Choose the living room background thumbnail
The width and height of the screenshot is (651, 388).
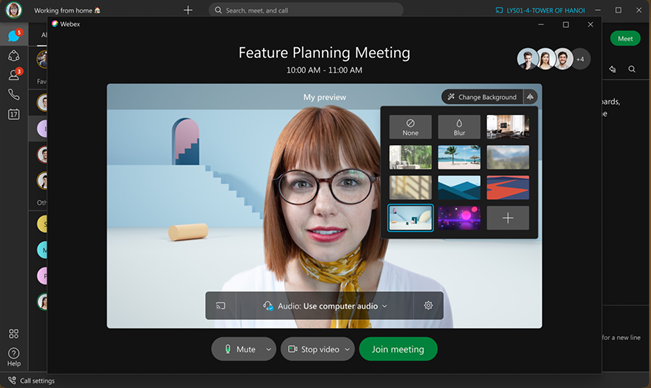click(x=508, y=127)
